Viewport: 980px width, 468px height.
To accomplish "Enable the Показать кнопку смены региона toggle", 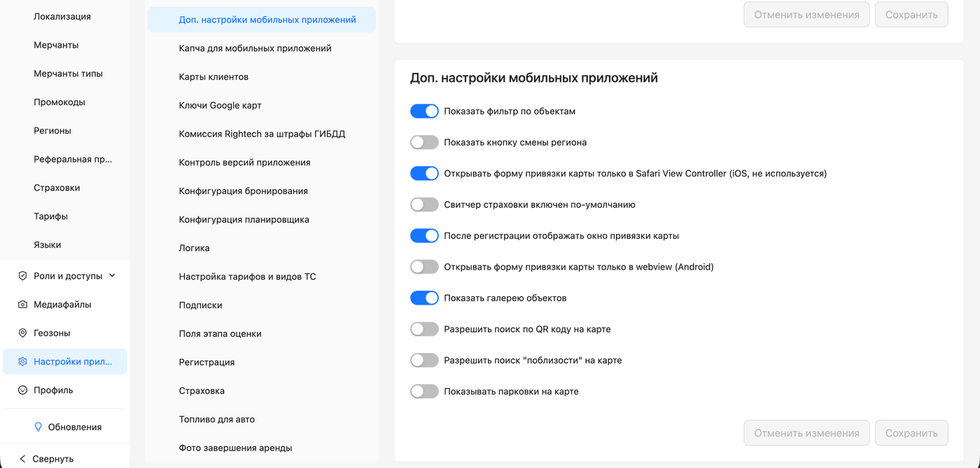I will (424, 142).
